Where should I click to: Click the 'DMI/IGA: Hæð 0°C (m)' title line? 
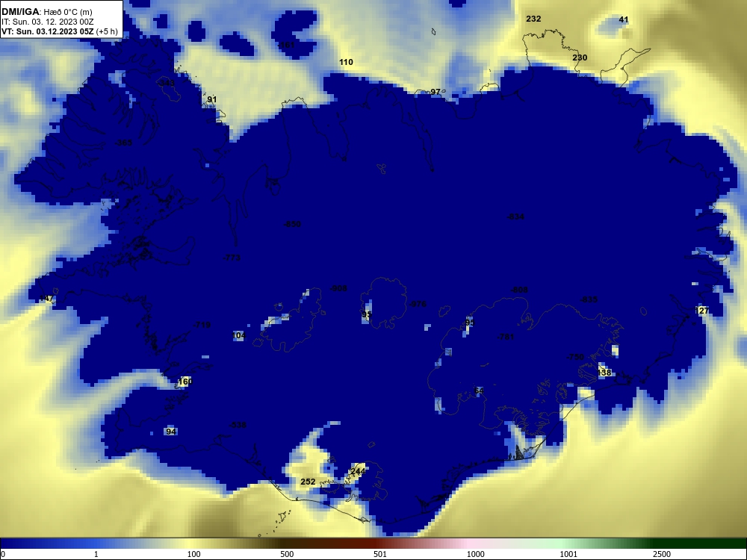[x=47, y=12]
